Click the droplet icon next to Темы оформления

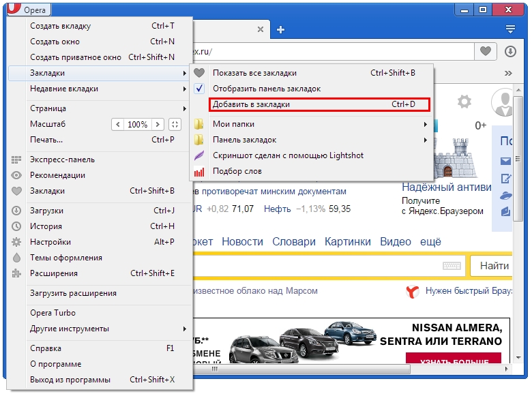[x=16, y=258]
